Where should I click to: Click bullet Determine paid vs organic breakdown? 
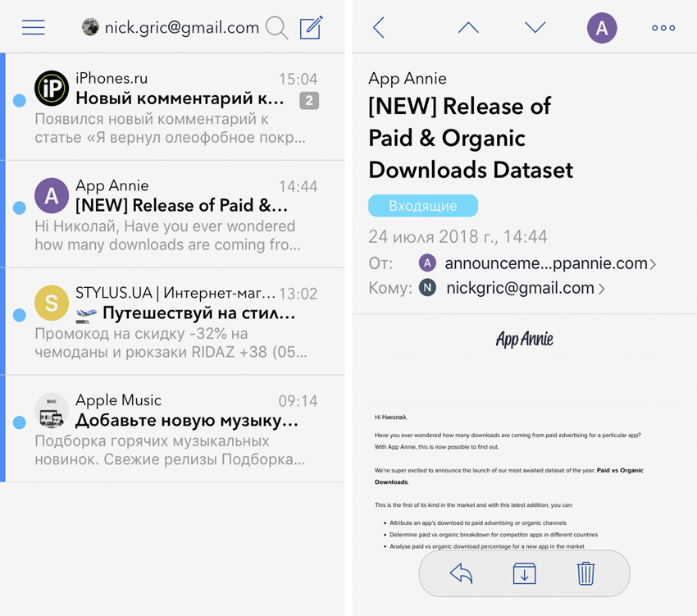pyautogui.click(x=494, y=535)
